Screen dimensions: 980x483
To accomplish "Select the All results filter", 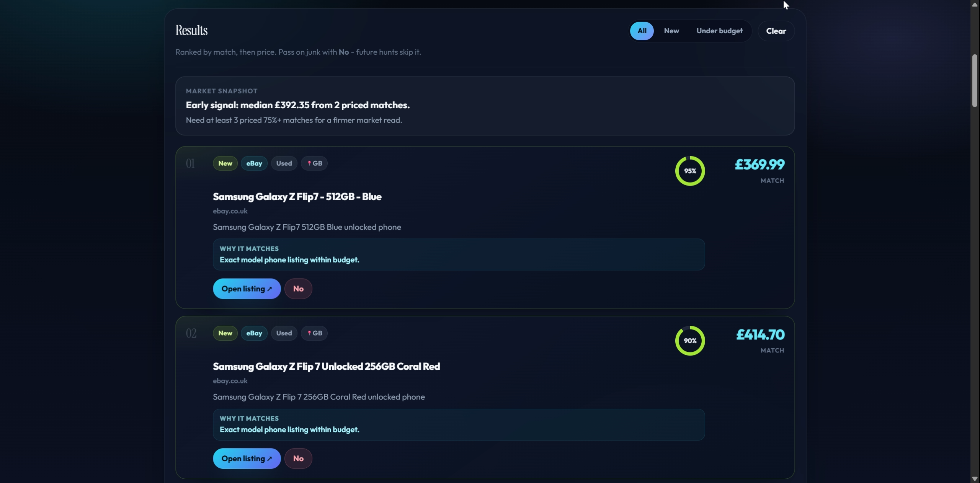I will pos(642,31).
